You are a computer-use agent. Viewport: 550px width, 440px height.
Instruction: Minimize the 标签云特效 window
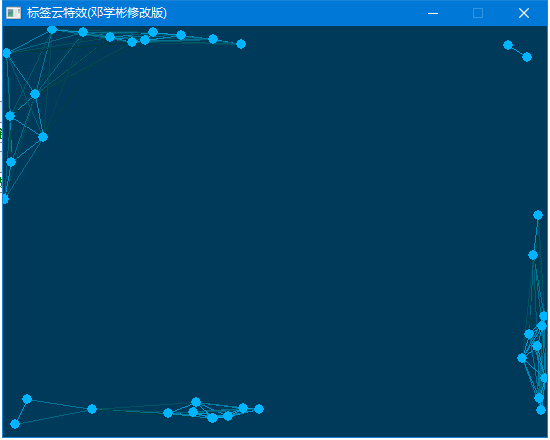(x=433, y=13)
